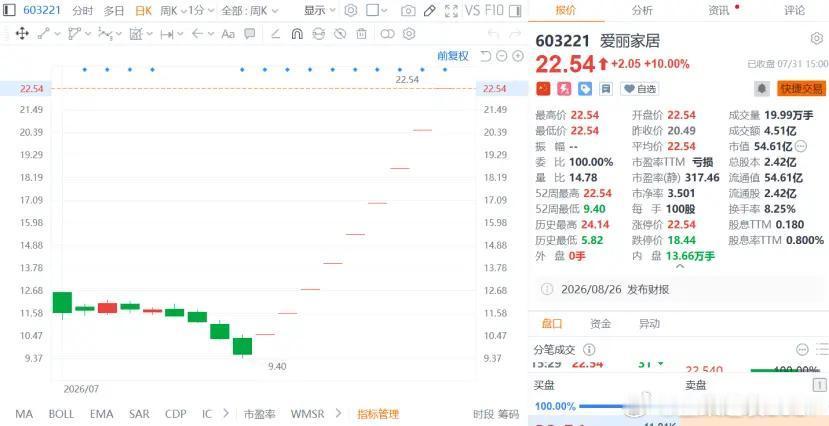Select the move crosshair tool
Viewport: 829px width, 426px height.
pyautogui.click(x=22, y=34)
